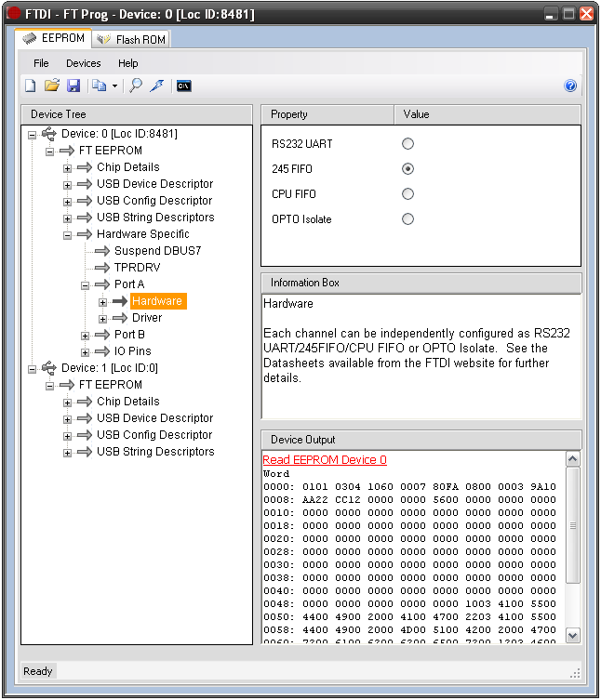Screen dimensions: 601x700
Task: Select the Port B tree item
Action: [129, 335]
